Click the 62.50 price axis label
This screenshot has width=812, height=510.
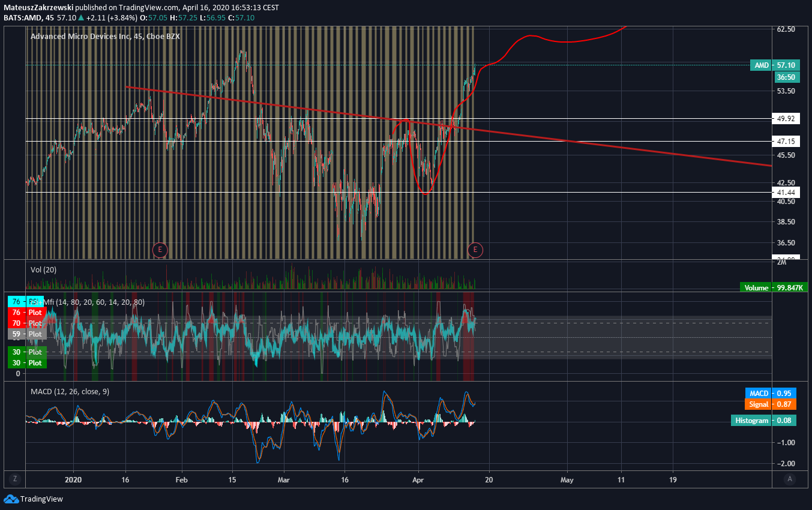[786, 29]
